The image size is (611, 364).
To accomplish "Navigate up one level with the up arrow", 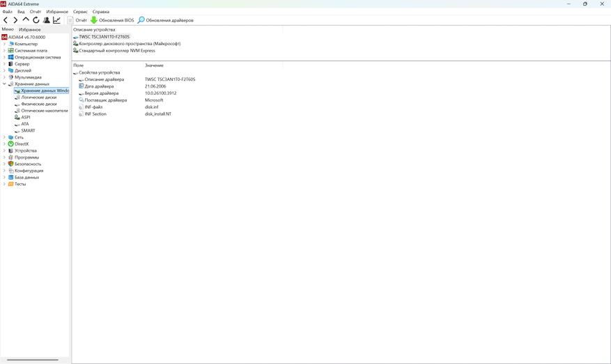I will (26, 19).
